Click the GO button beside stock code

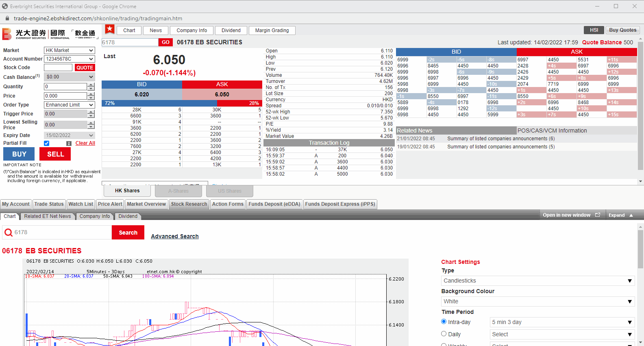165,42
